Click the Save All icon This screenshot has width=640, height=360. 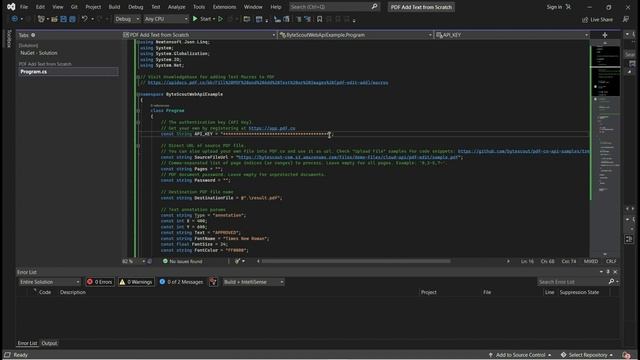coord(72,19)
